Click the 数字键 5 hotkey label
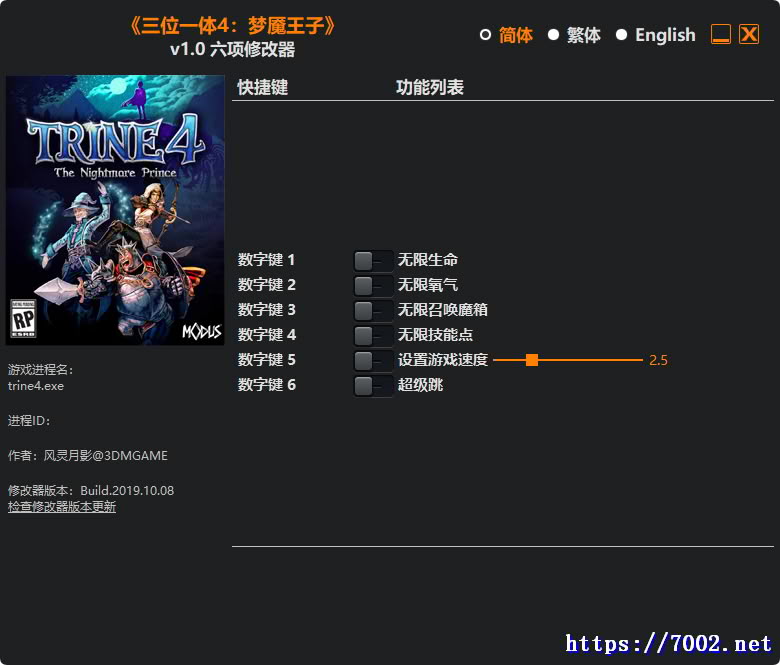This screenshot has width=780, height=665. 266,359
